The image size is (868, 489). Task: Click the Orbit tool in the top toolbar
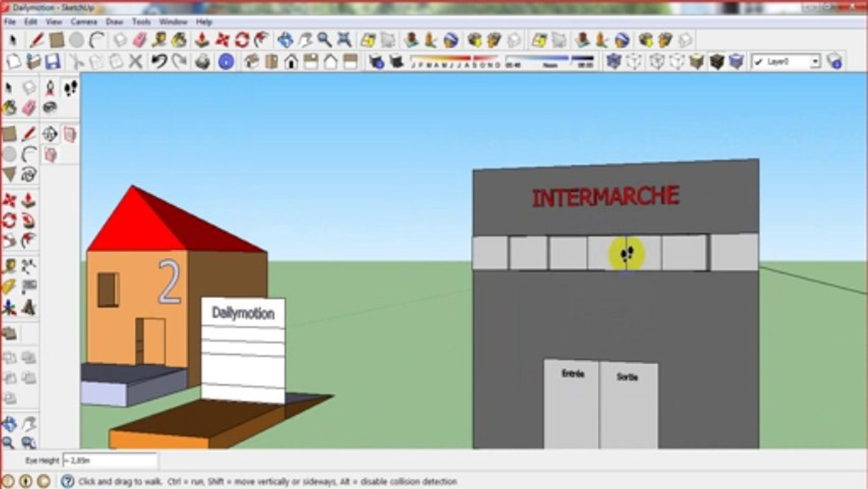point(285,40)
